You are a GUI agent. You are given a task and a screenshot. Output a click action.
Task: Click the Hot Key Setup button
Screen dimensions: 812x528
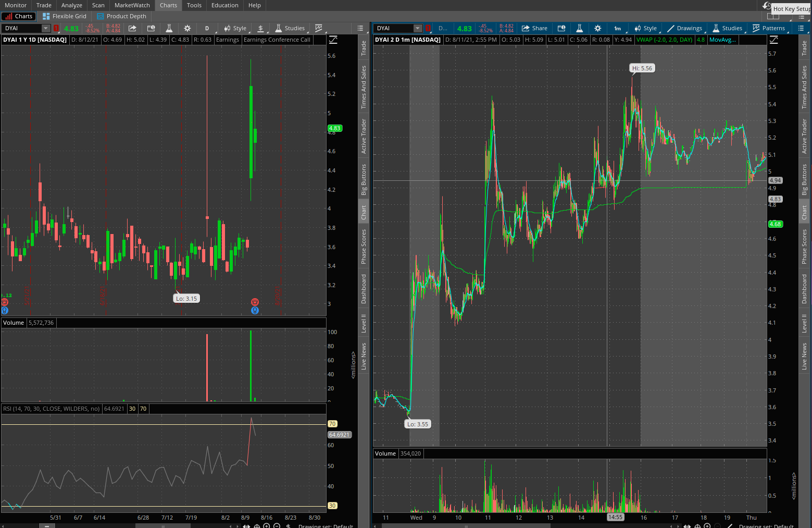[x=791, y=9]
